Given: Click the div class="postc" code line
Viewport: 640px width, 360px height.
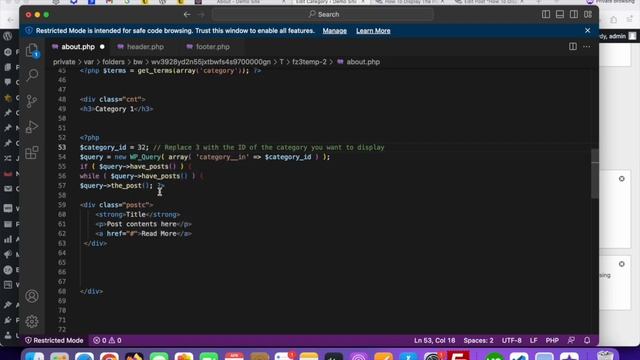Looking at the screenshot, I should [x=117, y=205].
